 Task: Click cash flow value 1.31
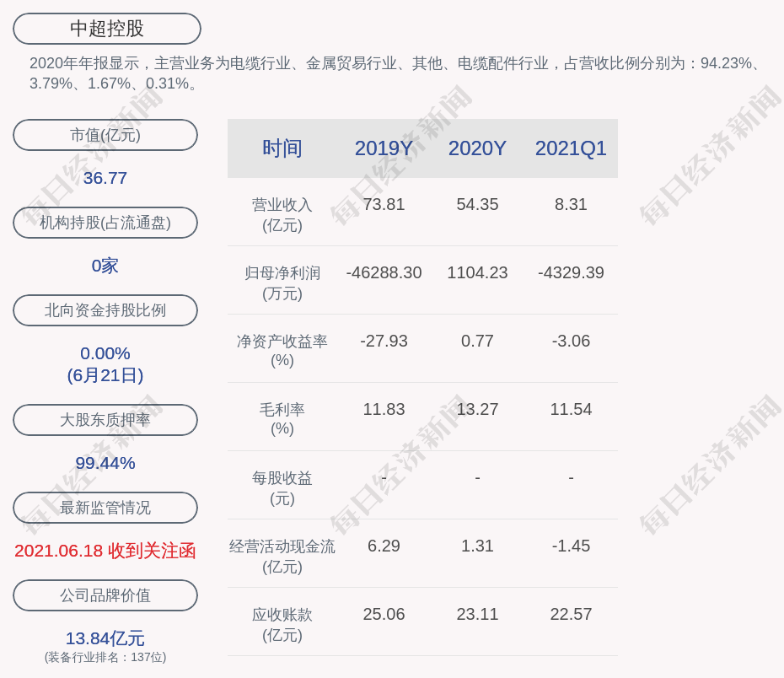(x=477, y=546)
